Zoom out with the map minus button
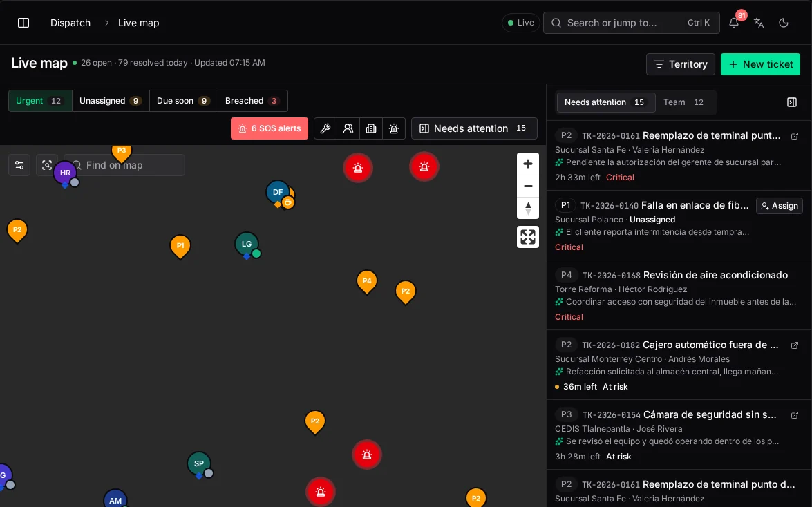 pos(528,186)
